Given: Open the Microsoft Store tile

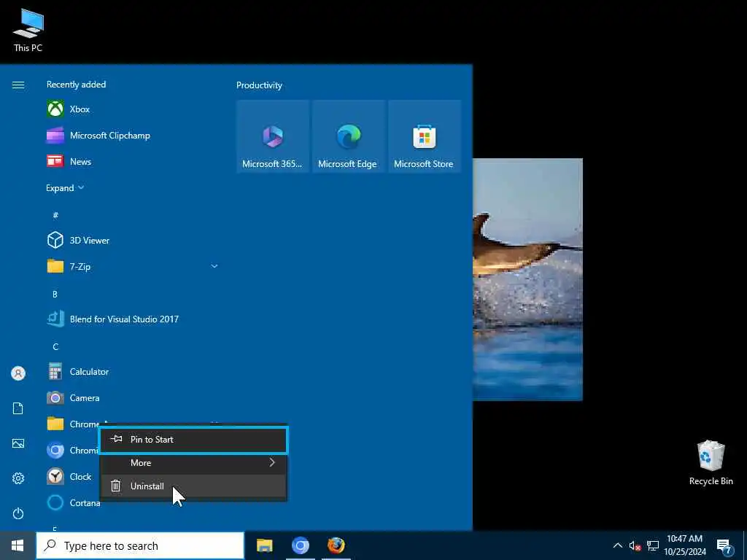Looking at the screenshot, I should (x=425, y=136).
